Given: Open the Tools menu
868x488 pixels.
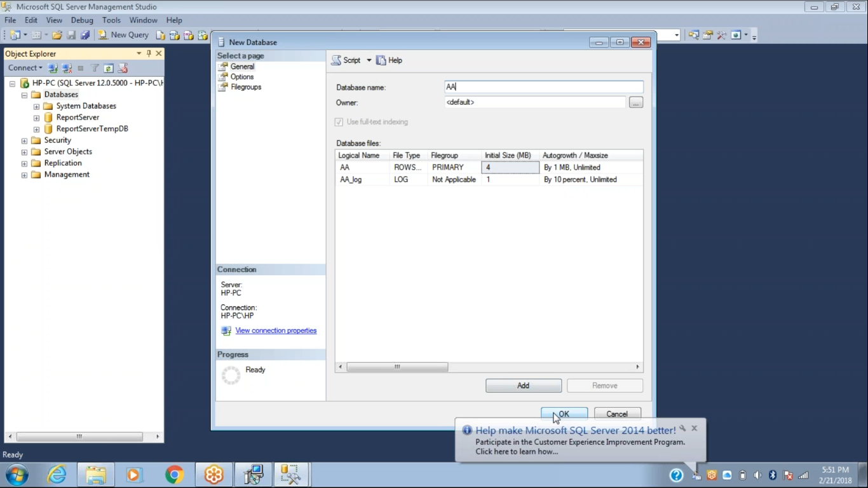Looking at the screenshot, I should (111, 20).
